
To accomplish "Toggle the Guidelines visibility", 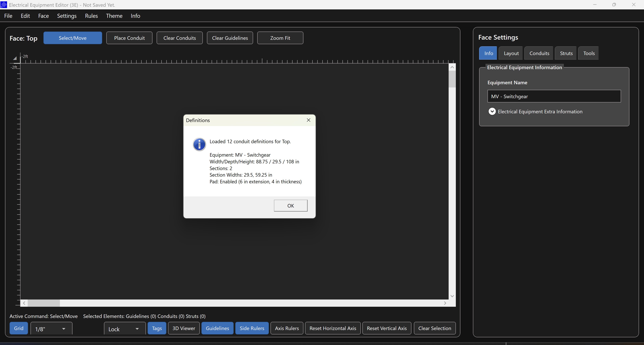I will click(217, 328).
